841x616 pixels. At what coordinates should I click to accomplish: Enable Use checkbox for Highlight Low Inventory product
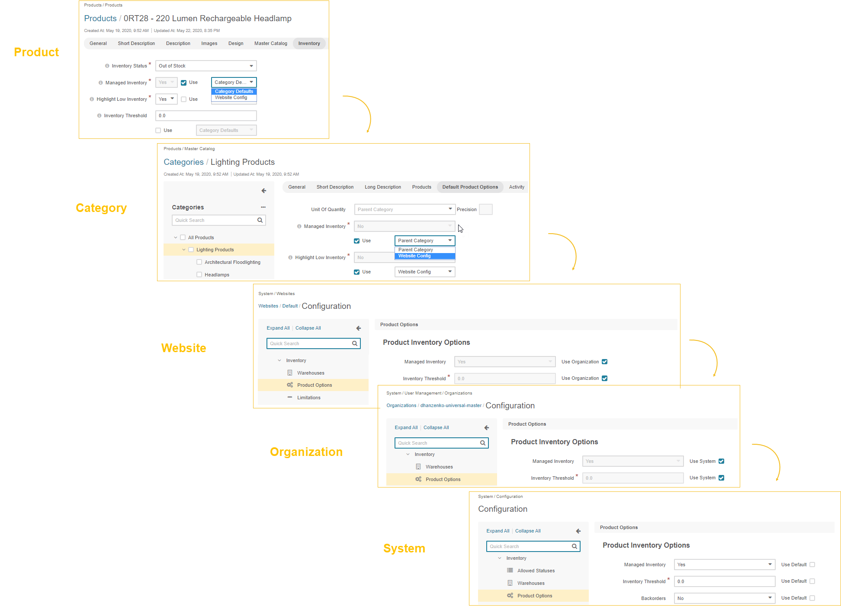pyautogui.click(x=184, y=99)
